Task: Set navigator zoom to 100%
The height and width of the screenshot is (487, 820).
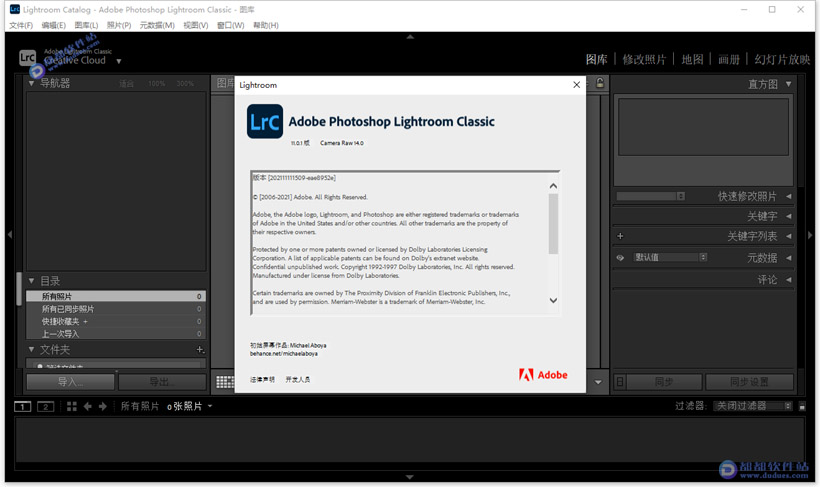Action: (x=156, y=84)
